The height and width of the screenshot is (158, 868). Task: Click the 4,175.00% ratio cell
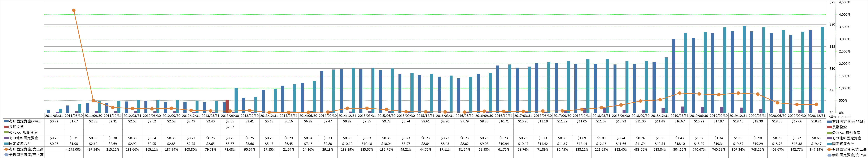[x=74, y=149]
